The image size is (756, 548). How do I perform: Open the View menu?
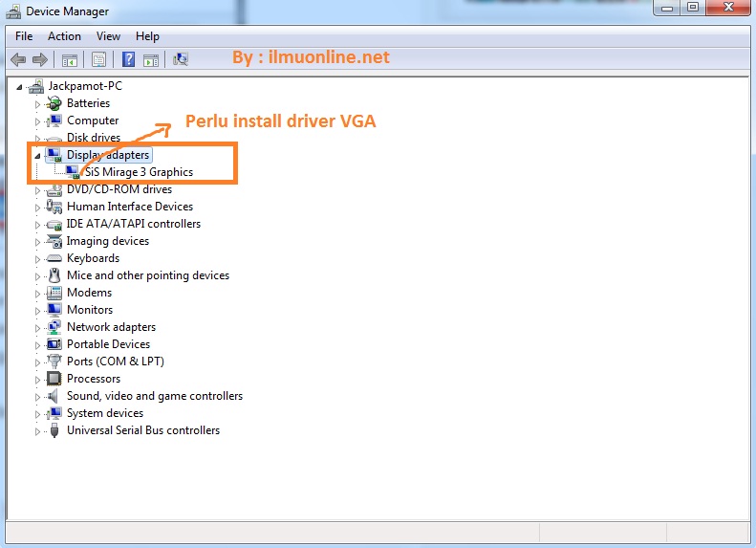(108, 36)
